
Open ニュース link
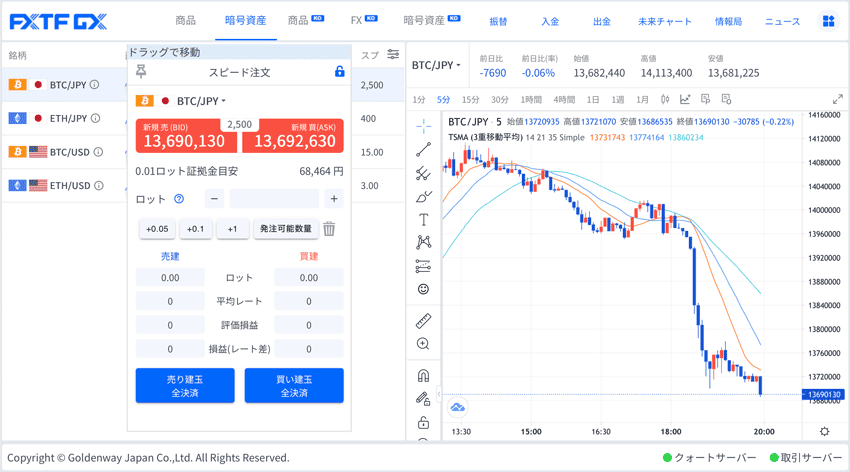[x=782, y=22]
